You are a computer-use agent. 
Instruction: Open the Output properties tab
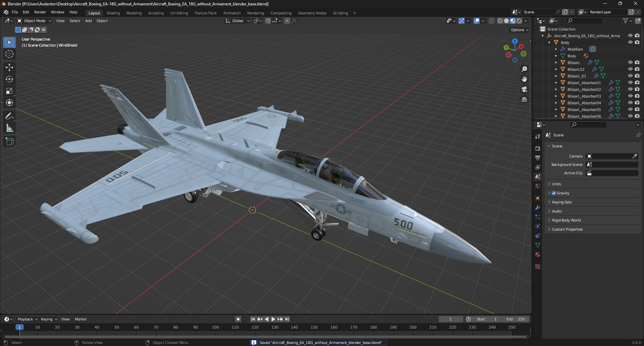pos(538,158)
